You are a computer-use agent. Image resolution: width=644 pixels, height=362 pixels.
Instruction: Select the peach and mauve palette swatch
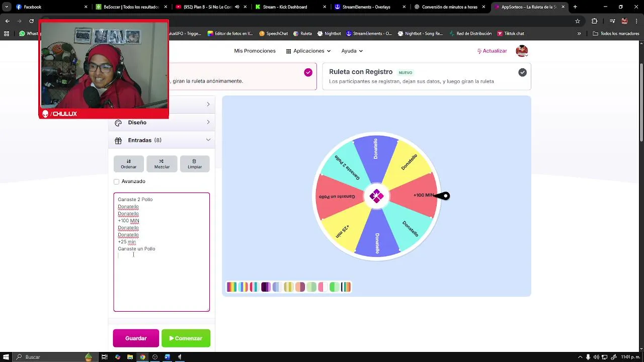click(x=300, y=287)
